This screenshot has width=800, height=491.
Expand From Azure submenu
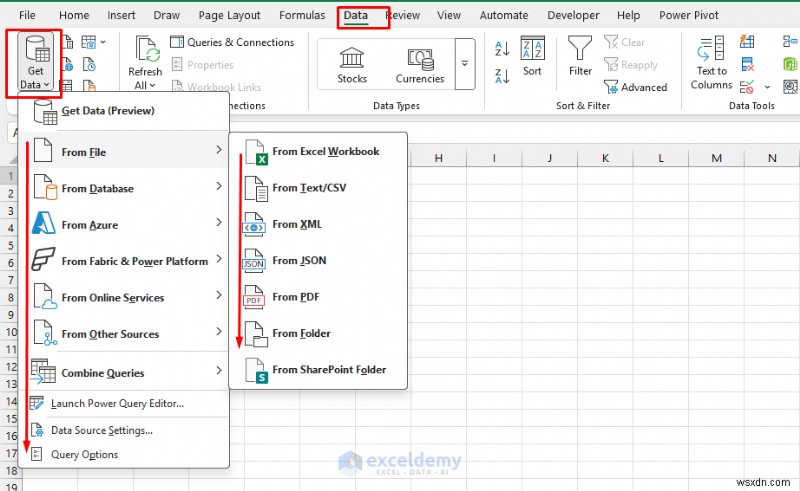tap(124, 225)
